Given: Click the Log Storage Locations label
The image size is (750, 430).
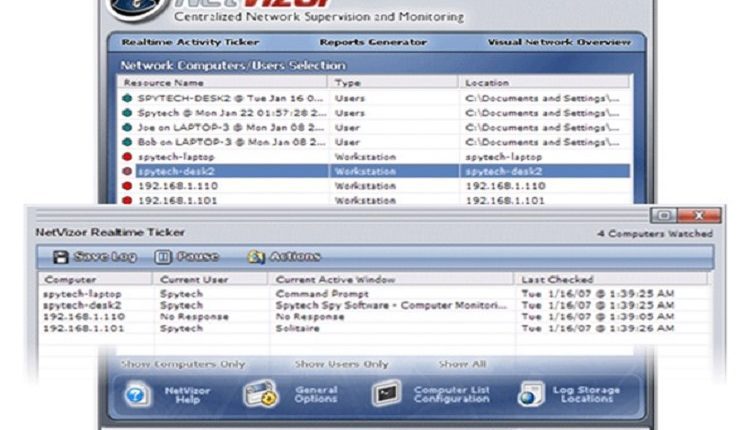Looking at the screenshot, I should pyautogui.click(x=586, y=395).
